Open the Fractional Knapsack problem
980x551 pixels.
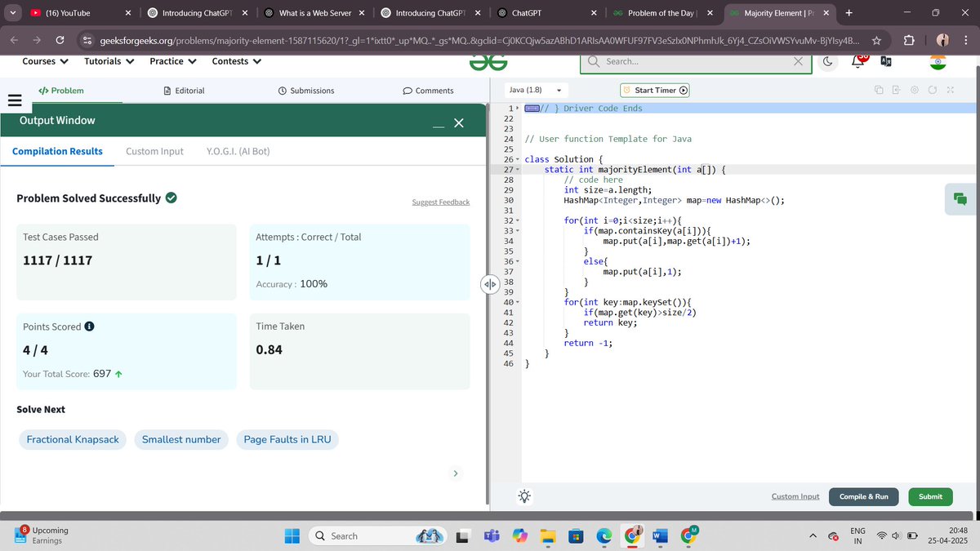pyautogui.click(x=73, y=439)
